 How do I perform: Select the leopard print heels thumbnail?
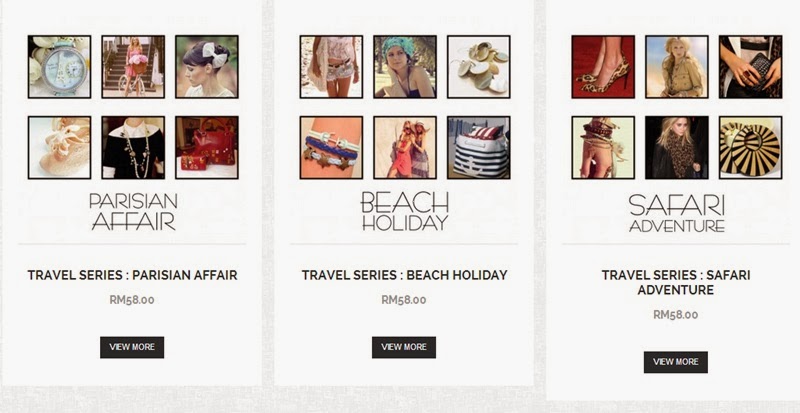click(603, 67)
